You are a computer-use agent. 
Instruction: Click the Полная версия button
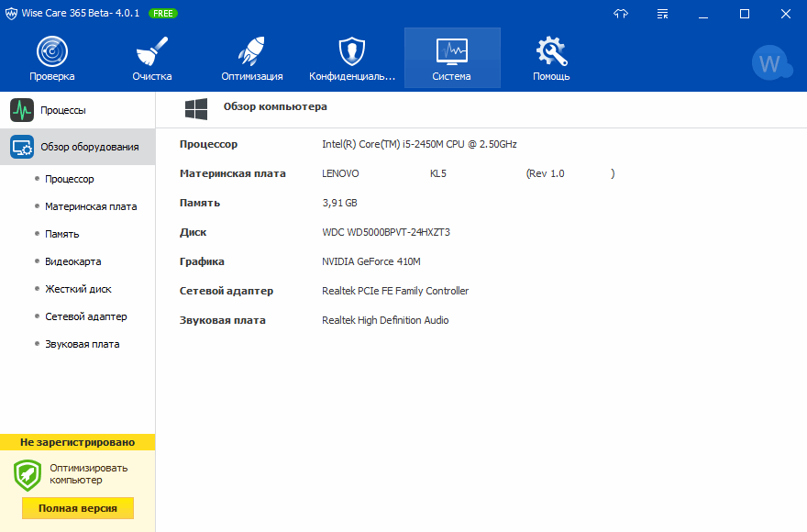pos(78,508)
